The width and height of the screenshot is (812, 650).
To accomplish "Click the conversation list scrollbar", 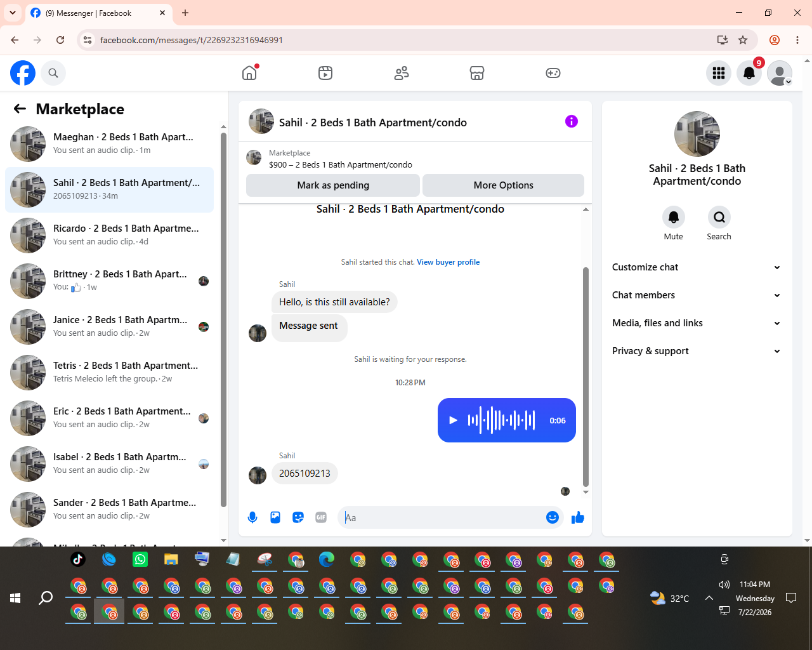I will [223, 321].
